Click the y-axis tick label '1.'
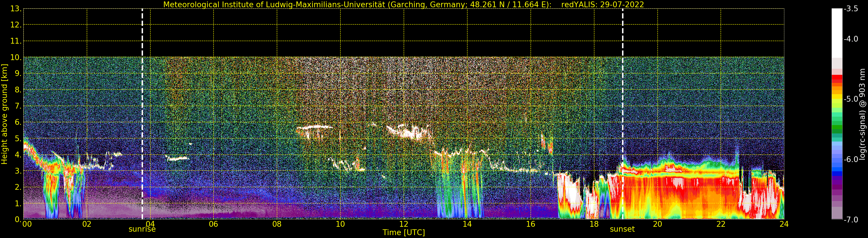Viewport: 868px width, 238px height. (18, 203)
